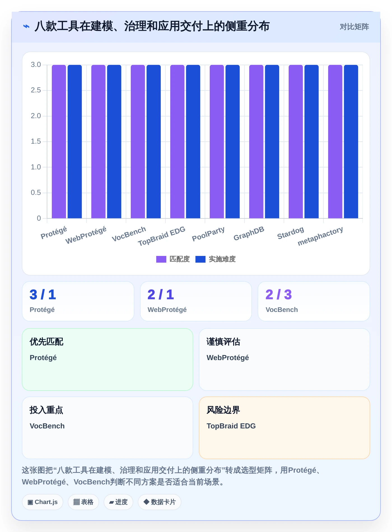This screenshot has height=532, width=392.
Task: Click the Protégé x-axis label
Action: tap(54, 233)
